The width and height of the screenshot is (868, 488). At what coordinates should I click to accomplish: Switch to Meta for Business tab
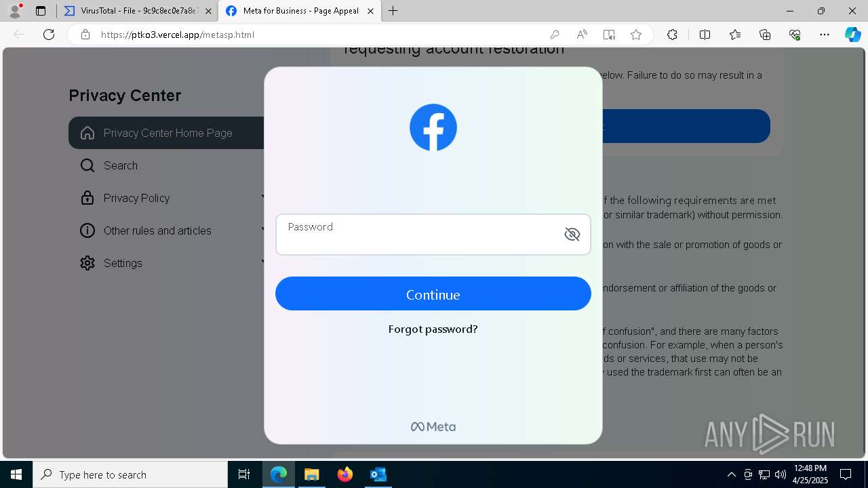point(298,11)
